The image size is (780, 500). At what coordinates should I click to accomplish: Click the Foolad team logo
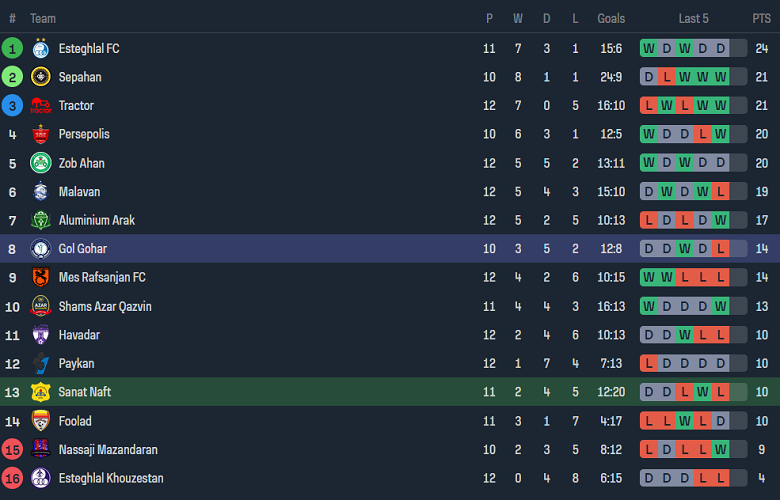[x=41, y=421]
